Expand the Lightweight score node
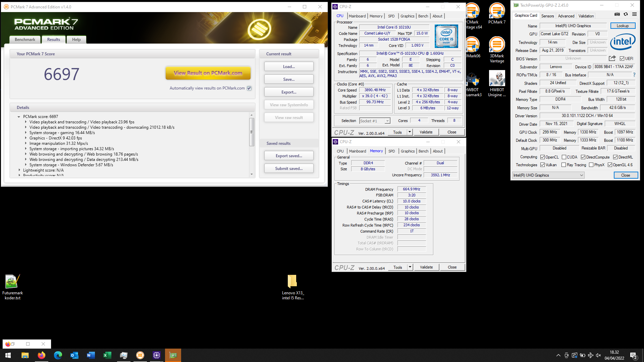The width and height of the screenshot is (644, 362). click(x=19, y=170)
